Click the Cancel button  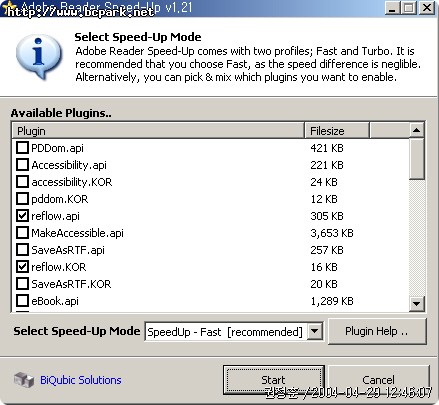click(378, 380)
